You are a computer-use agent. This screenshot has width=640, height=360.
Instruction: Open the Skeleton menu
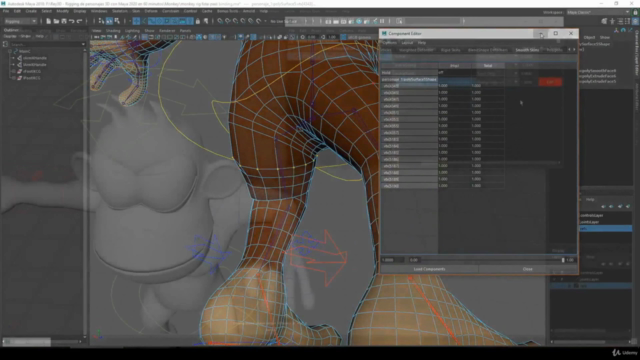(x=120, y=11)
